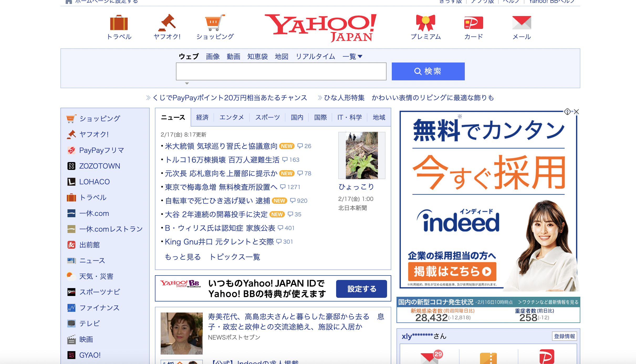
Task: Select the 地図 search tab
Action: point(281,56)
